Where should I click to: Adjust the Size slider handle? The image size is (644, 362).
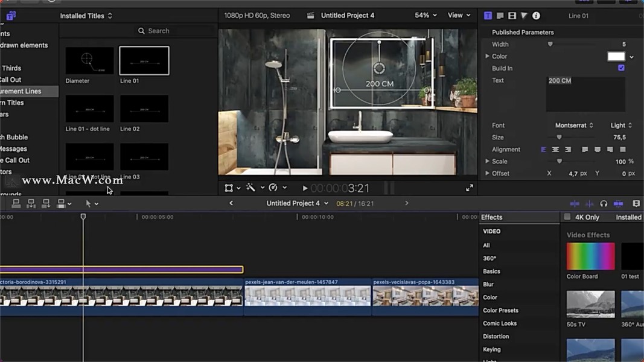559,137
